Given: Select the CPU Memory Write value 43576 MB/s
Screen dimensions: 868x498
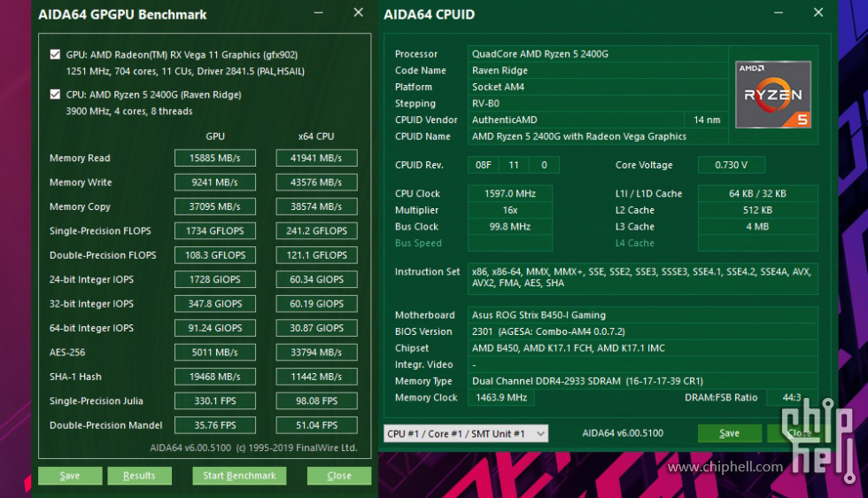Looking at the screenshot, I should [316, 183].
